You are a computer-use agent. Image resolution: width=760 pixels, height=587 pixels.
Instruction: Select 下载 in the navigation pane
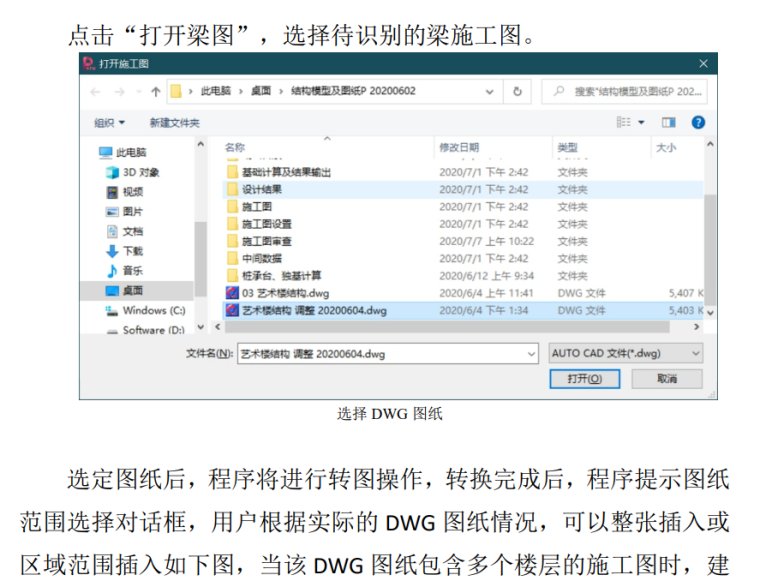[132, 251]
